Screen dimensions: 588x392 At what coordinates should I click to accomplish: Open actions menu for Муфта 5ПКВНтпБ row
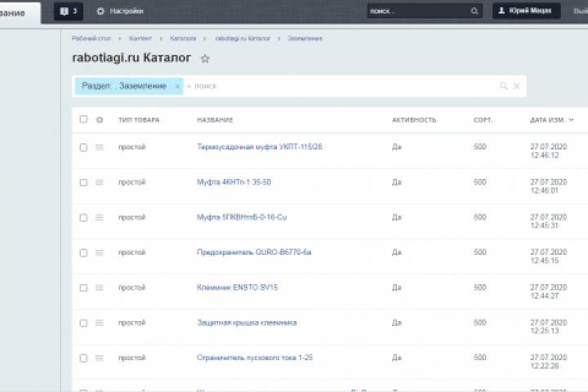point(100,217)
